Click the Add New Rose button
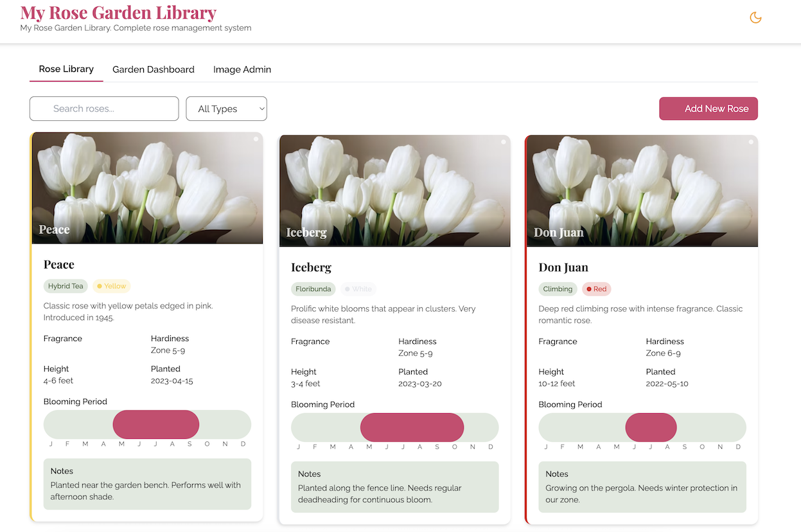The image size is (801, 532). click(708, 109)
